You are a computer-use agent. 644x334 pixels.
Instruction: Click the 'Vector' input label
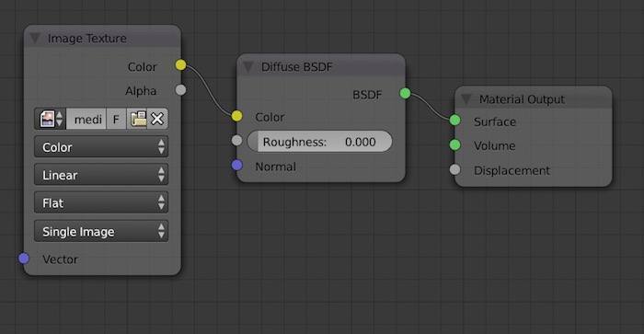(60, 259)
